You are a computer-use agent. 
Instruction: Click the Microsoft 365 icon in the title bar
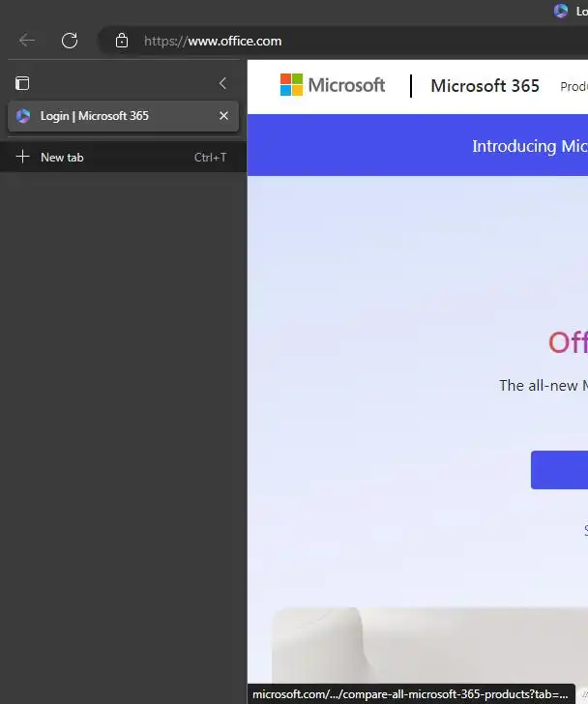coord(561,11)
